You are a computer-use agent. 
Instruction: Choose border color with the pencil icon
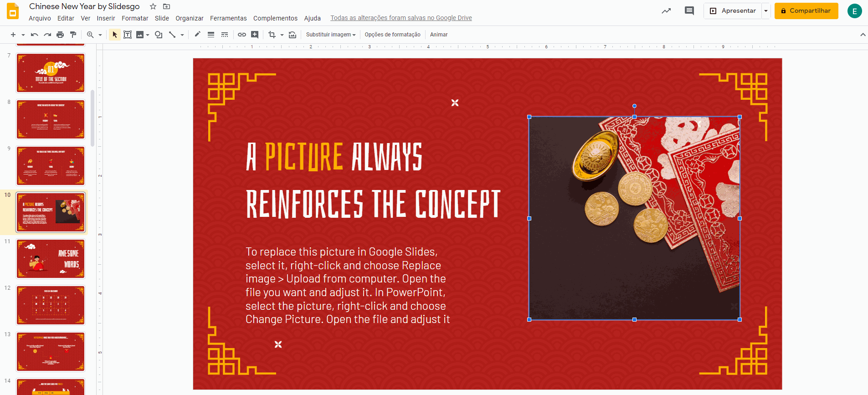(x=197, y=35)
